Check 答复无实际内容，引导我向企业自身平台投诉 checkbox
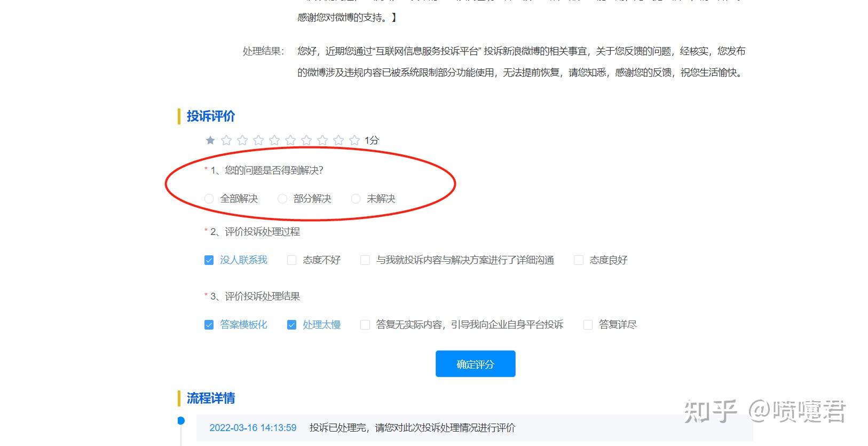Image resolution: width=868 pixels, height=446 pixels. click(365, 325)
